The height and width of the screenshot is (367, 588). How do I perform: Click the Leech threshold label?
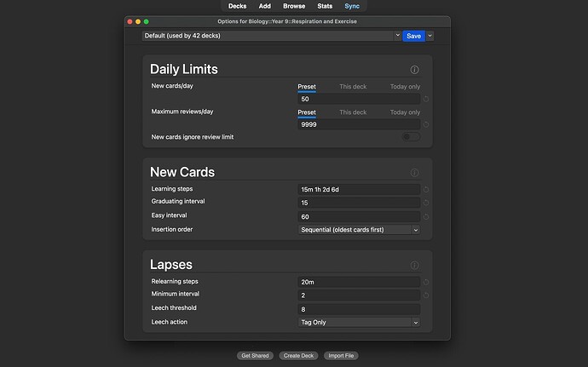click(x=174, y=307)
